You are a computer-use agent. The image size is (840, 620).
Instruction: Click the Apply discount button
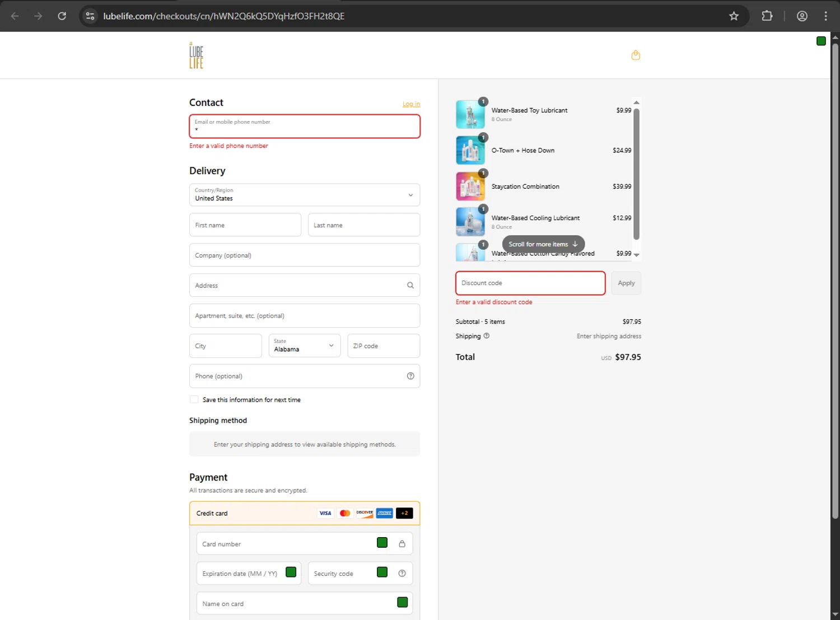626,283
